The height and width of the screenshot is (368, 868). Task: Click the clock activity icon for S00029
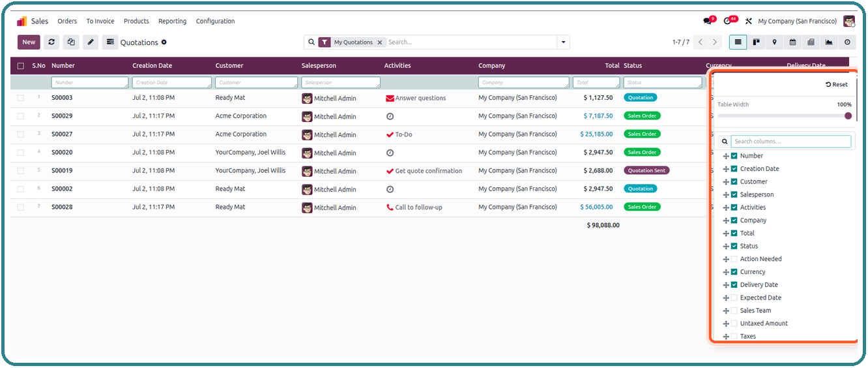[x=390, y=116]
